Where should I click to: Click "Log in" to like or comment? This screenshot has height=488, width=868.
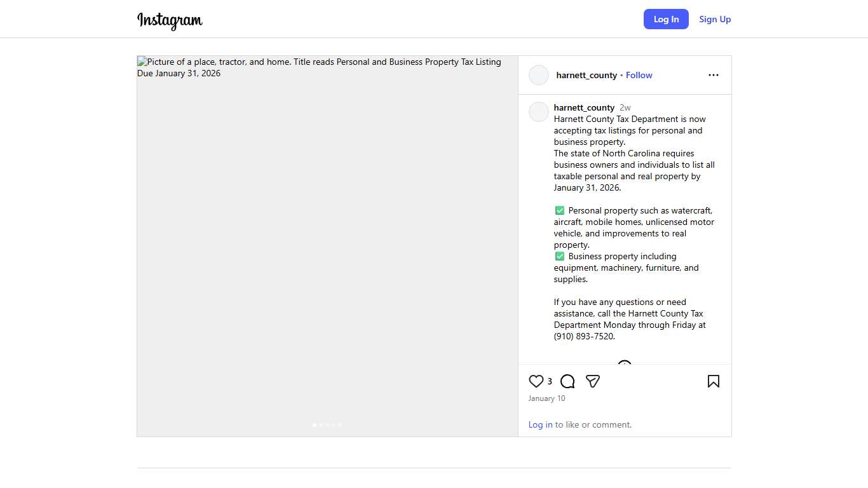click(x=540, y=424)
